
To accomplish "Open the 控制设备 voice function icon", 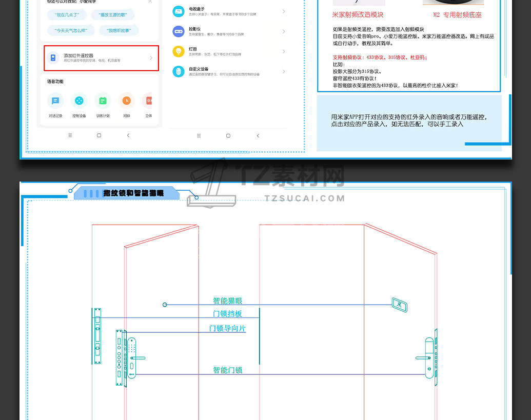I will 79,101.
